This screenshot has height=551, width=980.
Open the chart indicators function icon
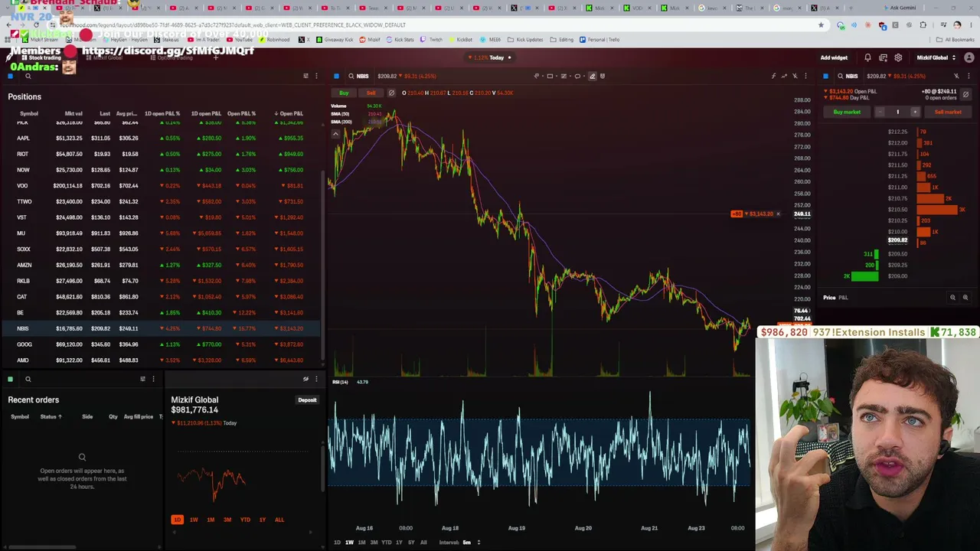coord(773,76)
